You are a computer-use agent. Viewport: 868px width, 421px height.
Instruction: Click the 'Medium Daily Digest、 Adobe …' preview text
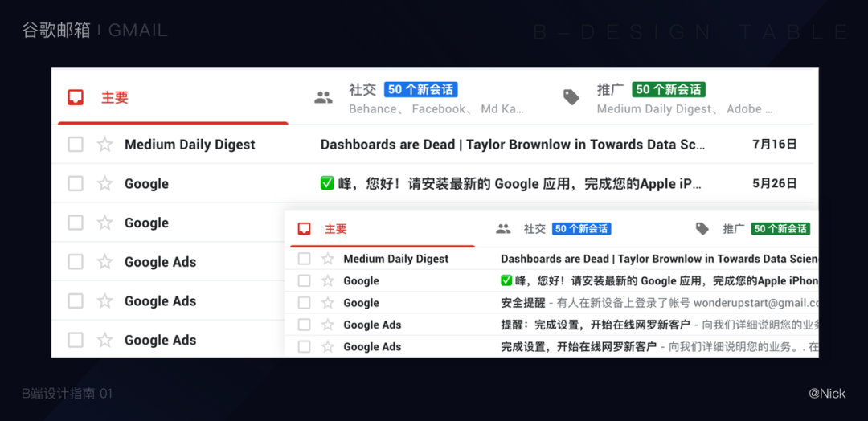click(685, 109)
